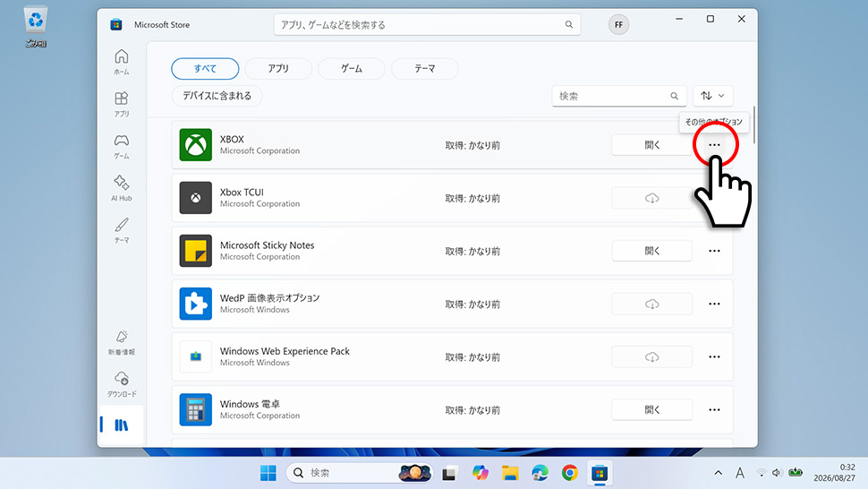Screen dimensions: 868x489
Task: Open the sort order dropdown
Action: coord(712,96)
